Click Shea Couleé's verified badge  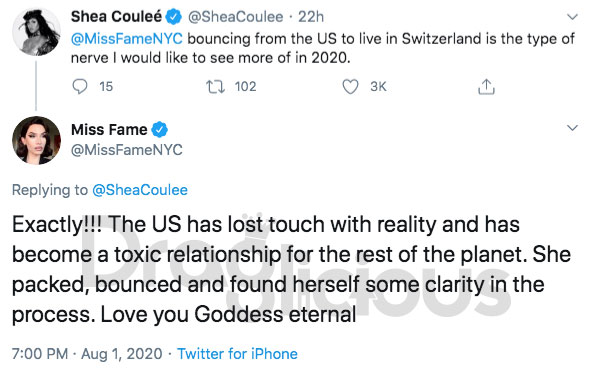pyautogui.click(x=174, y=17)
